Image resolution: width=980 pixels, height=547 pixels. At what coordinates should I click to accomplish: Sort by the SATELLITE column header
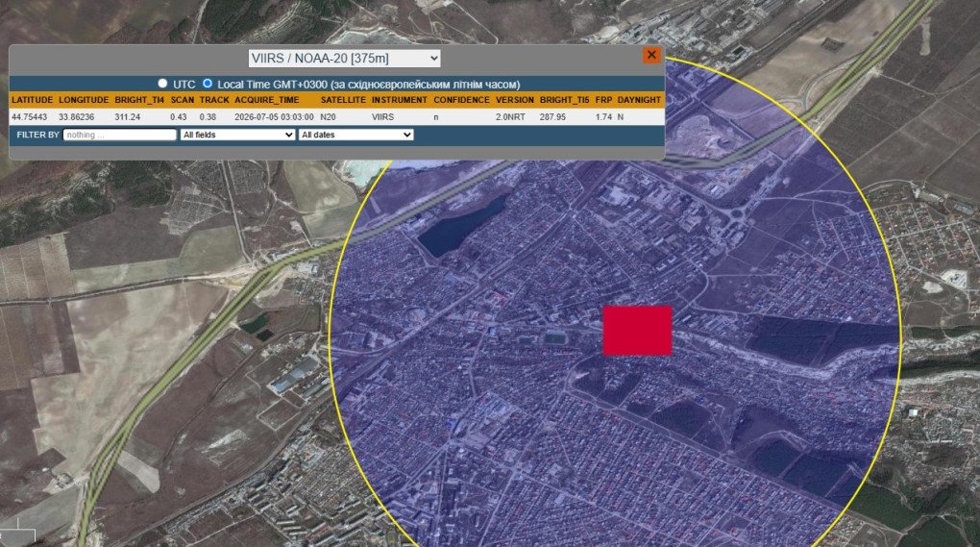(343, 100)
